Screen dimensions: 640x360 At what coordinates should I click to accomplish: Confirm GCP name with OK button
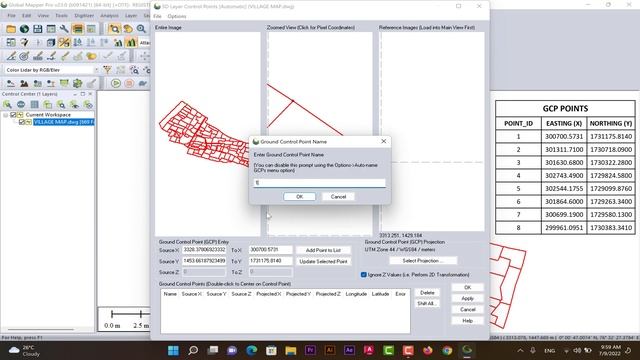tap(300, 197)
